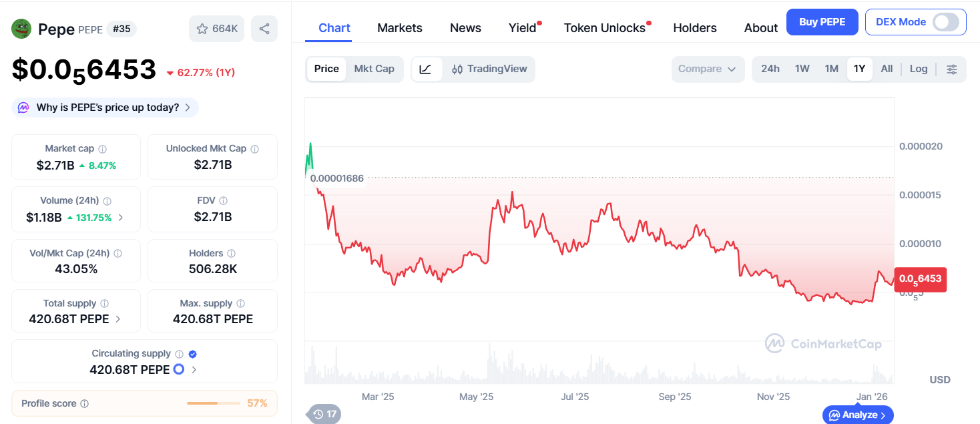The height and width of the screenshot is (424, 980).
Task: Click the Holders info icon
Action: [x=231, y=254]
